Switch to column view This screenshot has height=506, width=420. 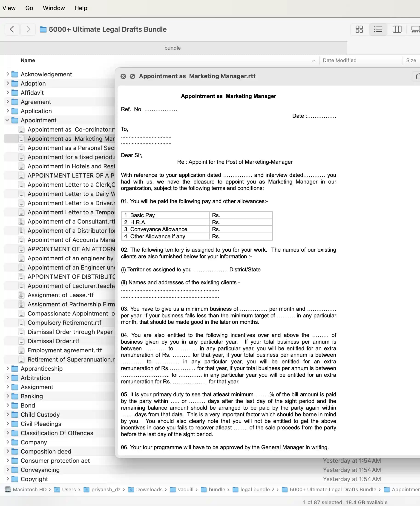[397, 29]
